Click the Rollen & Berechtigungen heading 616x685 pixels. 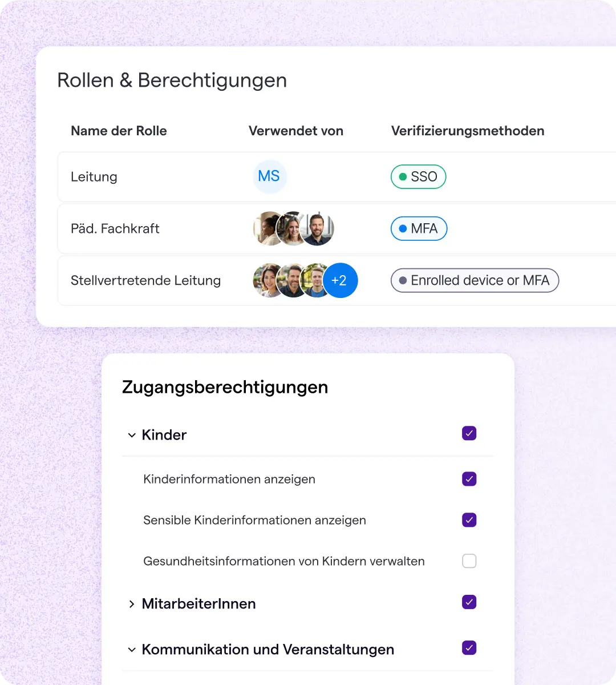click(x=172, y=80)
